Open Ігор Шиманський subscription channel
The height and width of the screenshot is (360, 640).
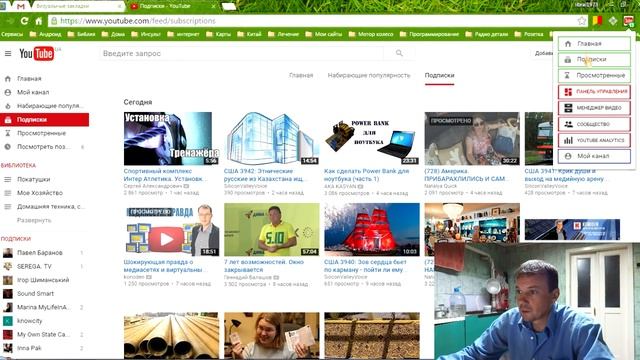[x=44, y=280]
